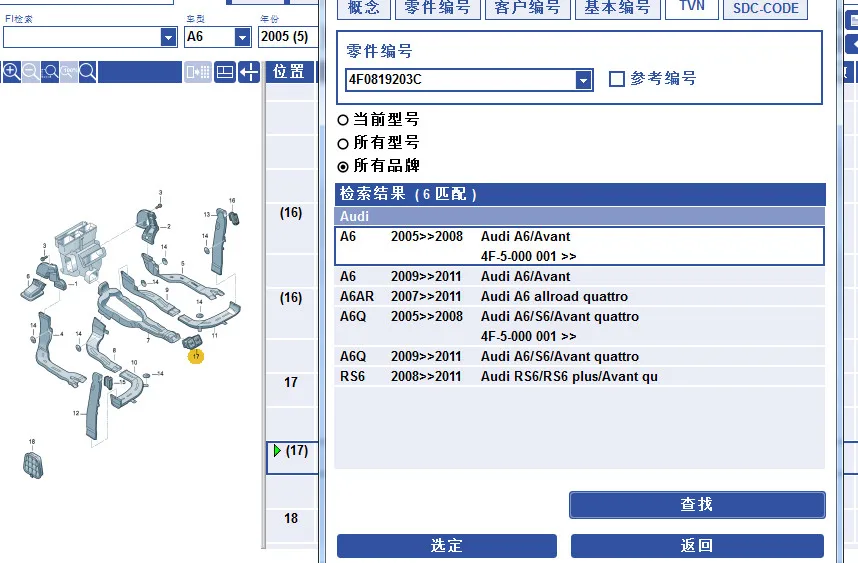Click the 查找 search button
Viewport: 858px width, 563px height.
coord(697,504)
